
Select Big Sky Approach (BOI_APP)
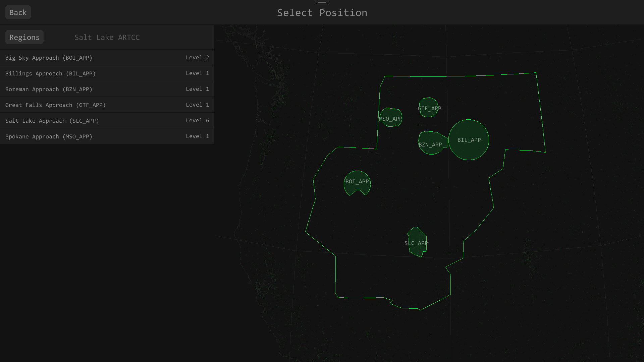coord(49,58)
